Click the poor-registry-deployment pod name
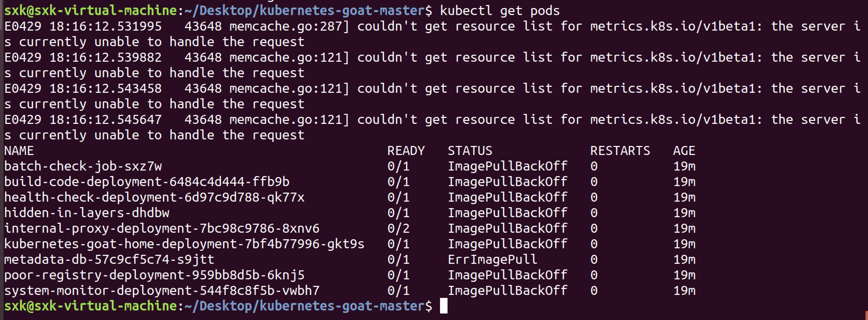 (154, 275)
